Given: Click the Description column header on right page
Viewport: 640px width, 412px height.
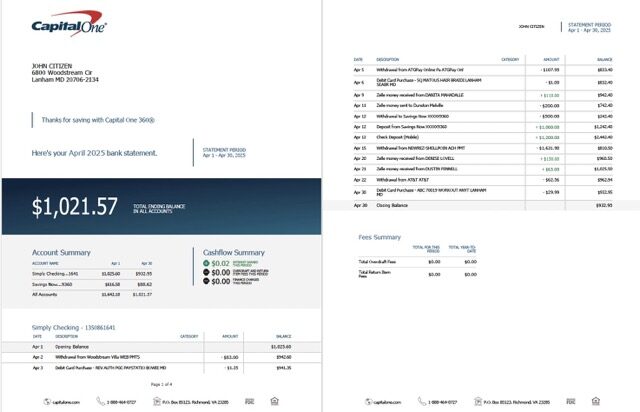Looking at the screenshot, I should click(x=387, y=60).
